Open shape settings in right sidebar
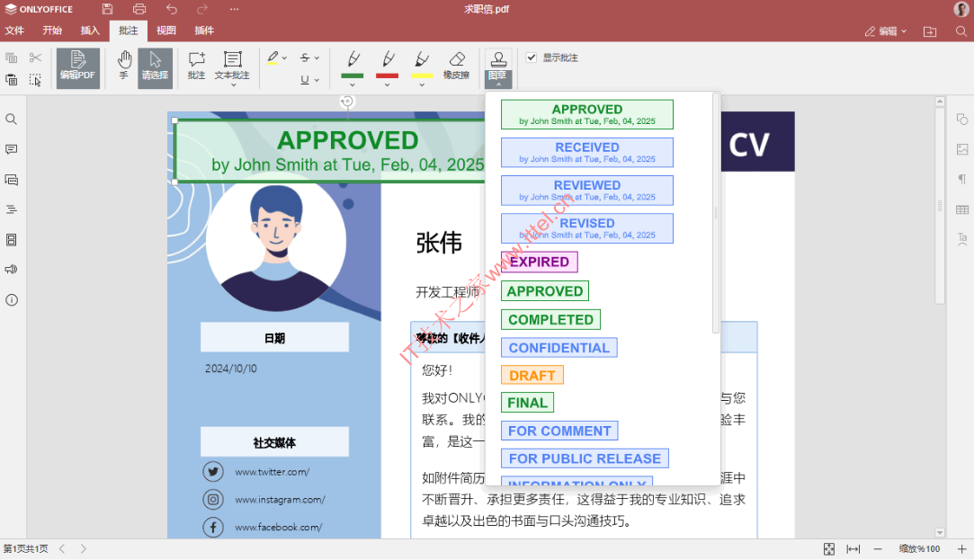Image resolution: width=974 pixels, height=560 pixels. click(962, 120)
